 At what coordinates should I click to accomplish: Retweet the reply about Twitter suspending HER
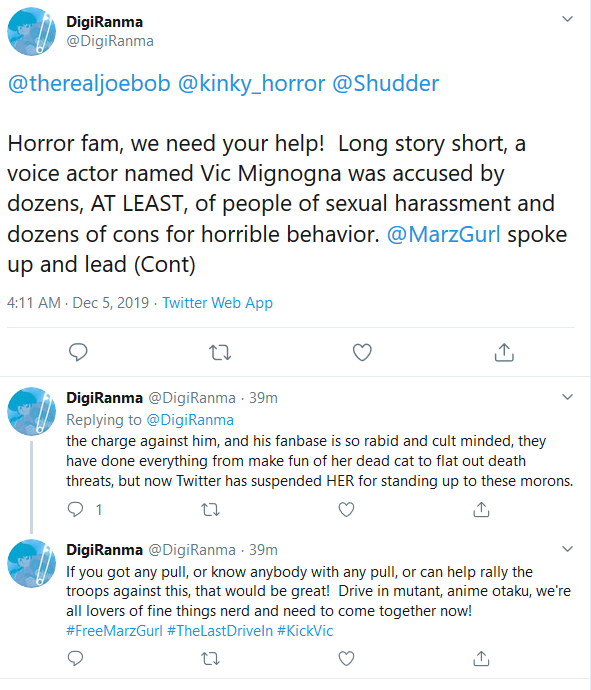point(210,510)
